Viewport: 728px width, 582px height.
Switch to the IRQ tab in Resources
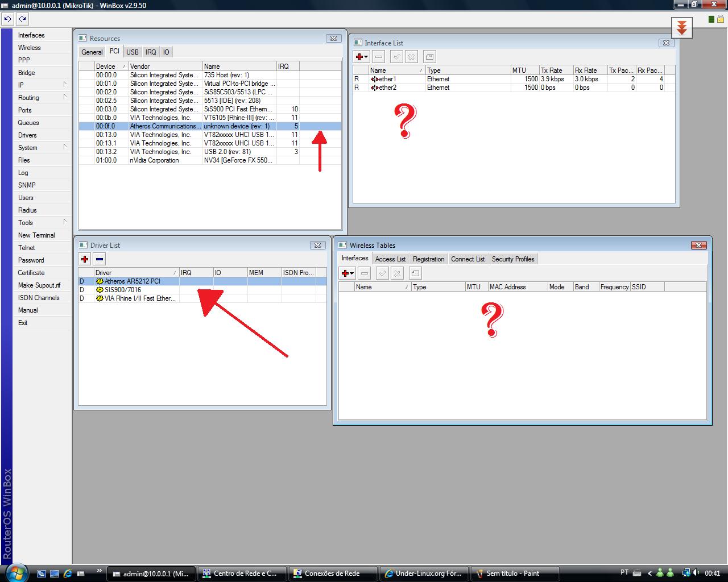click(151, 52)
